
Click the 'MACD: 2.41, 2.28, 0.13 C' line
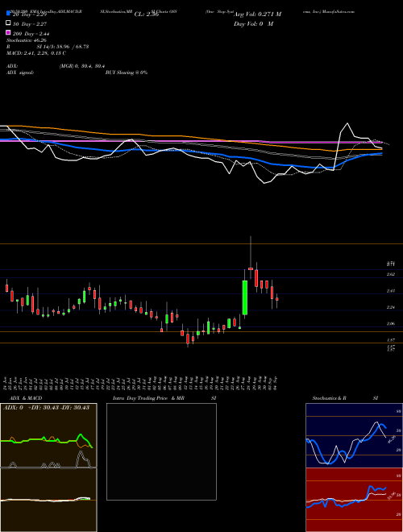[x=36, y=53]
